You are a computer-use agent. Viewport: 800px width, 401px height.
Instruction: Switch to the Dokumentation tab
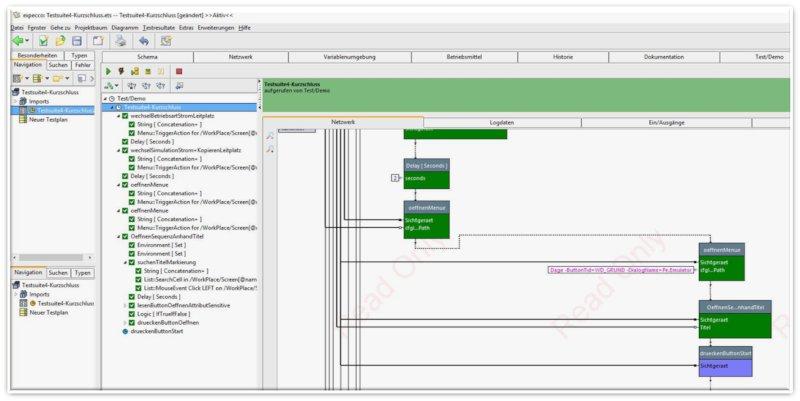(x=664, y=57)
